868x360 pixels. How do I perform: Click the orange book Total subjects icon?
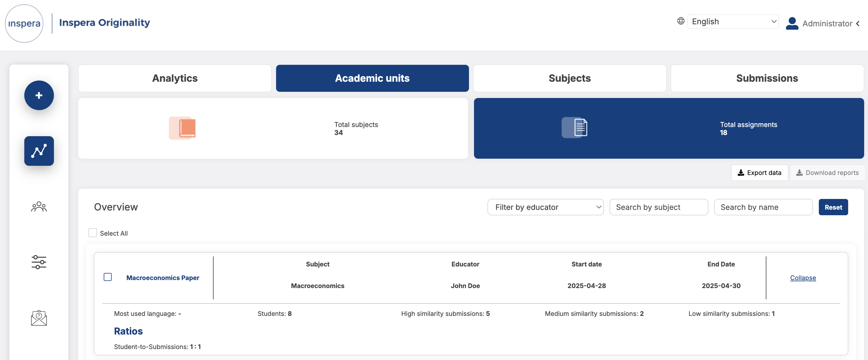[x=182, y=128]
